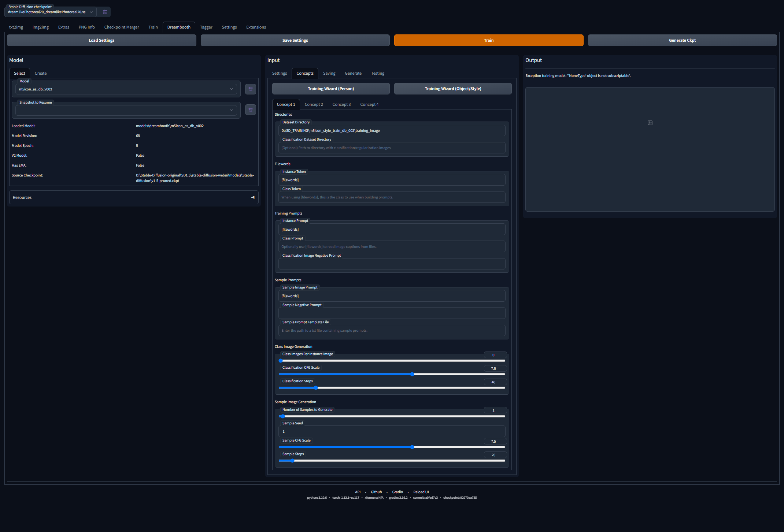The image size is (784, 532).
Task: Open the PNG Info tab
Action: point(87,27)
